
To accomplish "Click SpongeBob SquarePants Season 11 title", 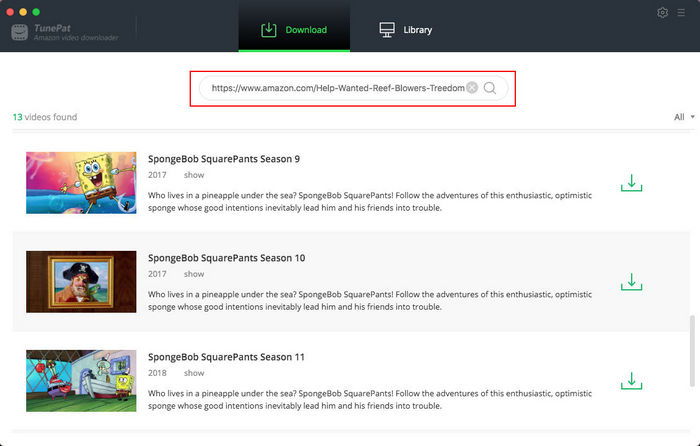I will pyautogui.click(x=226, y=357).
